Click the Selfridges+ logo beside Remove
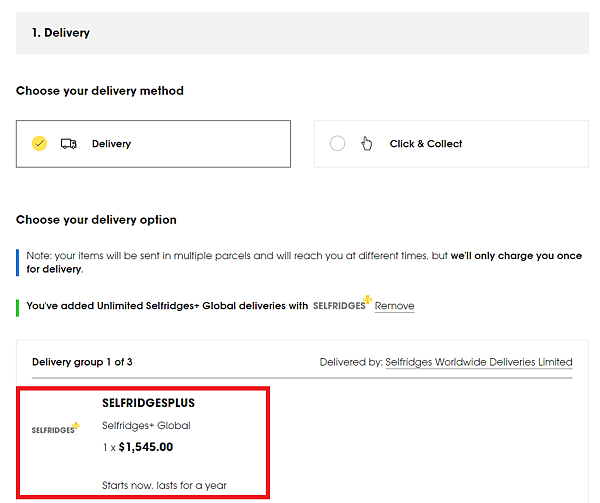The height and width of the screenshot is (503, 600). coord(342,304)
